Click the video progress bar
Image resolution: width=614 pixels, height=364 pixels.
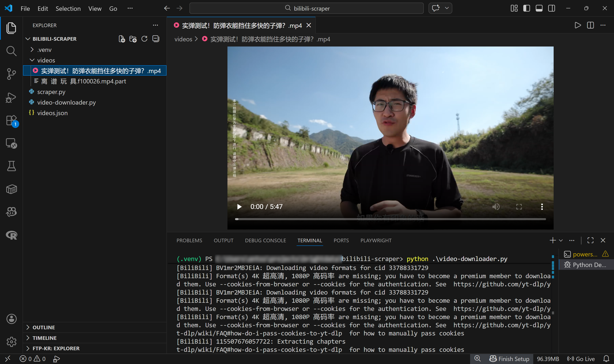pos(390,219)
